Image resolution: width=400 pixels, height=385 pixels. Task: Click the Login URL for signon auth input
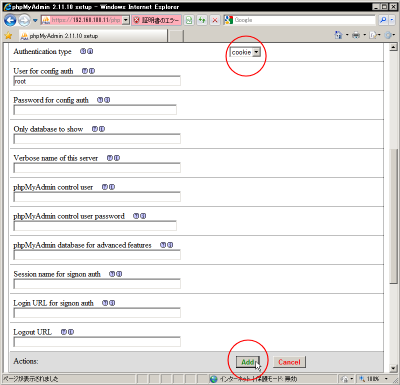tap(97, 313)
